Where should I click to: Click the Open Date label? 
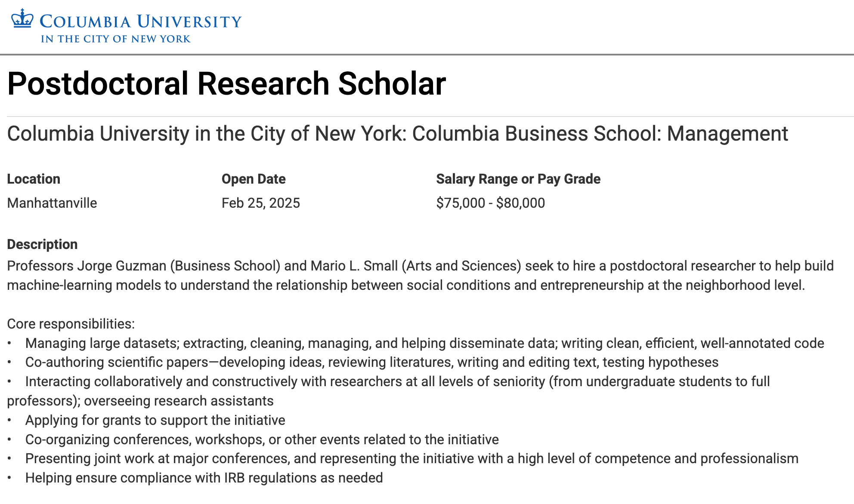pyautogui.click(x=254, y=179)
